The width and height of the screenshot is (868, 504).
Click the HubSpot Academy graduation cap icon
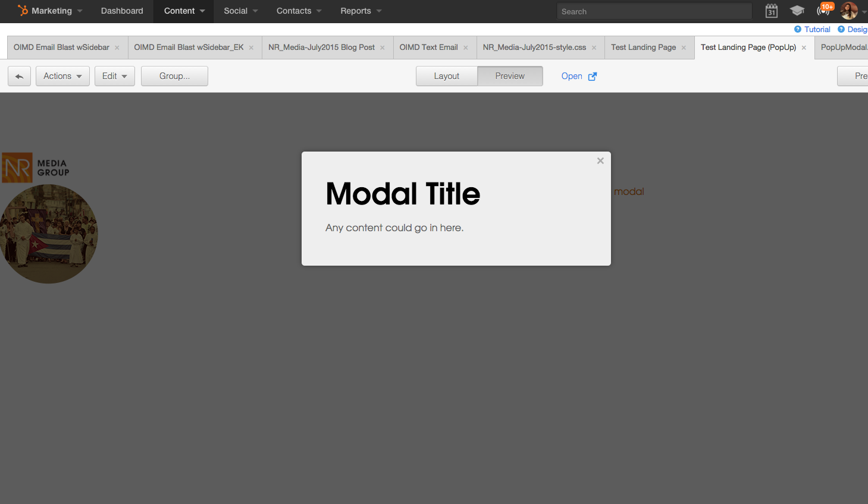pyautogui.click(x=797, y=11)
